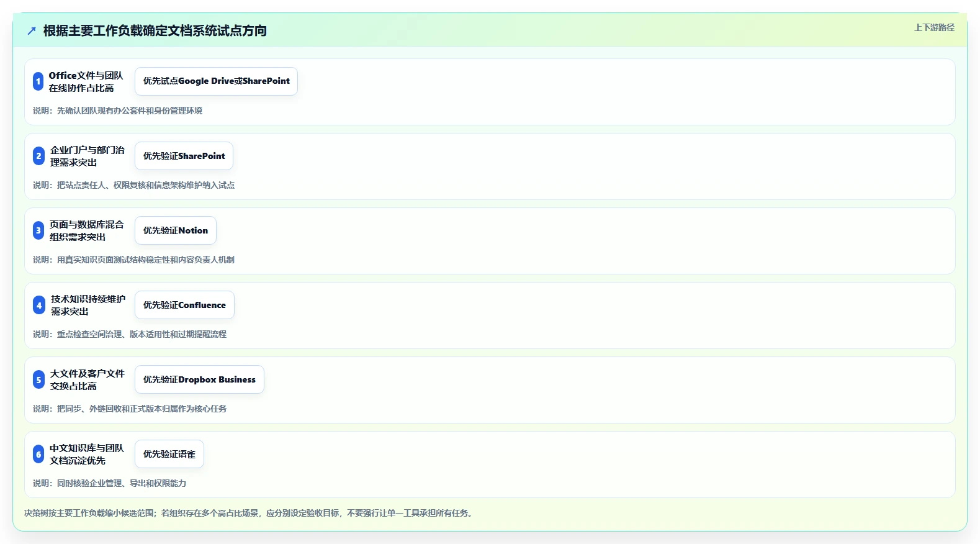Click the footer text starting 决策树按主要工作负载
This screenshot has height=544, width=980.
[249, 513]
